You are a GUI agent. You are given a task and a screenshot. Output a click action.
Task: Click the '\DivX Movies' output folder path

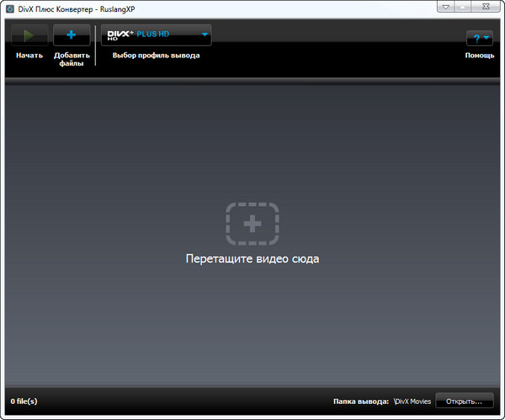pyautogui.click(x=412, y=401)
